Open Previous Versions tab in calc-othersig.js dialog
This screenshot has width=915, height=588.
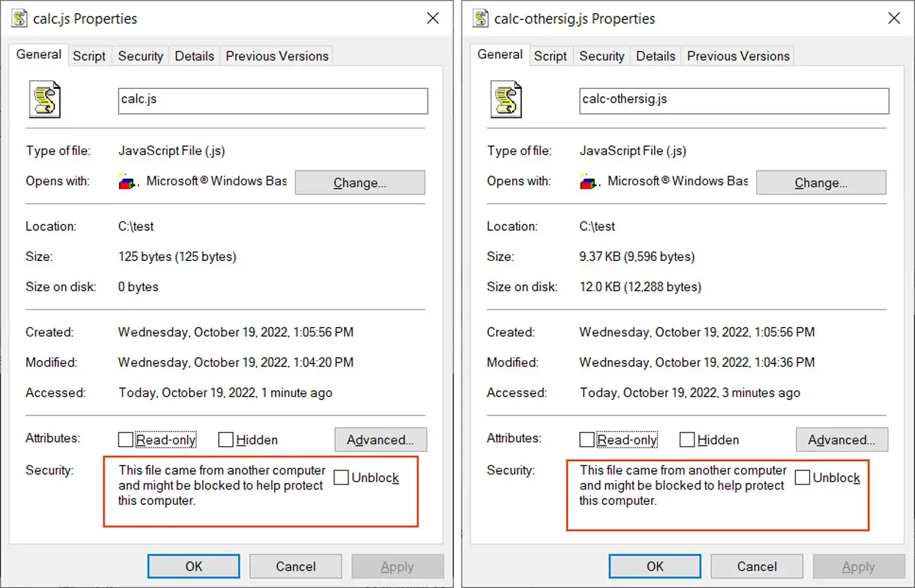(x=738, y=56)
